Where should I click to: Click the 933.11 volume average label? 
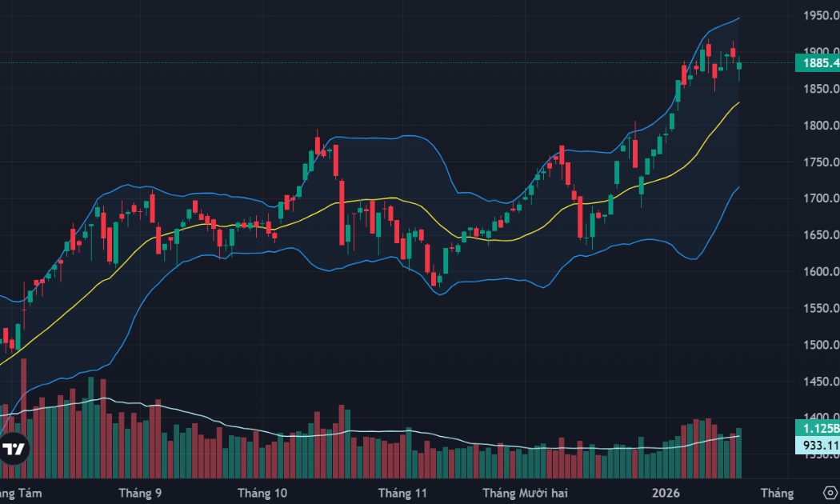click(817, 446)
